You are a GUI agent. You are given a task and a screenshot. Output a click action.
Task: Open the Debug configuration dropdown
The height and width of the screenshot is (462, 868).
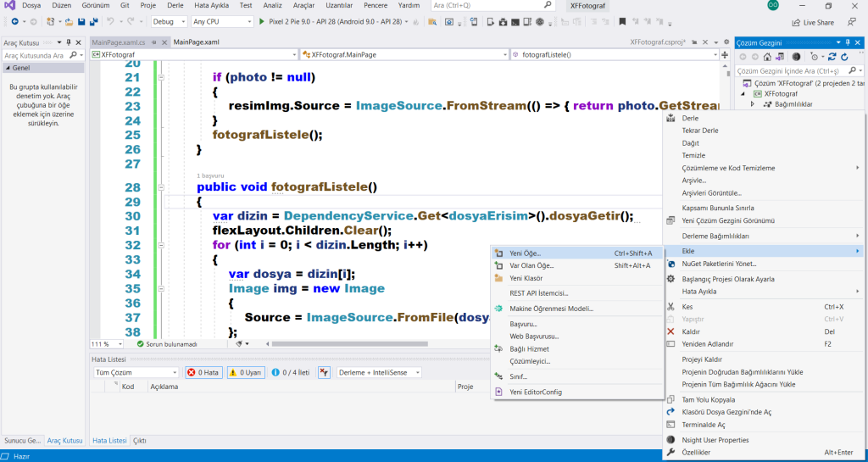coord(169,21)
